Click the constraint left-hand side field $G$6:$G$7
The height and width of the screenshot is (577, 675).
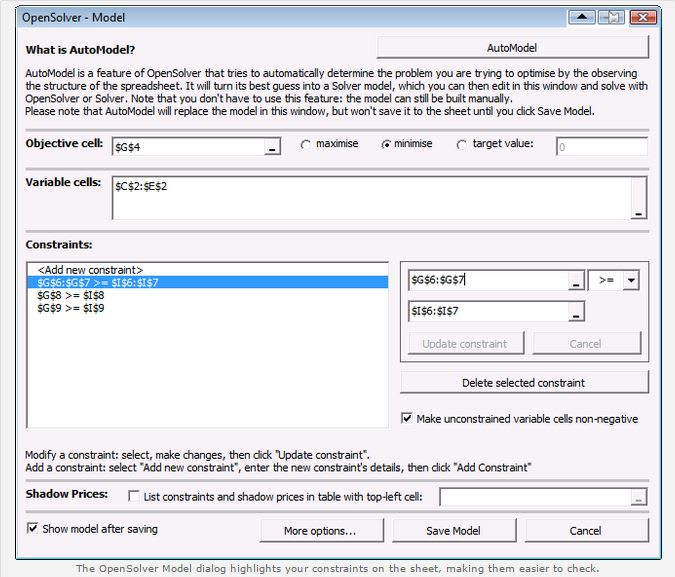[x=488, y=280]
